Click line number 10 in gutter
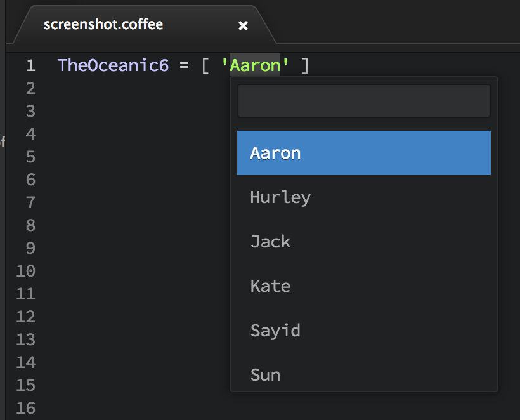 point(25,271)
